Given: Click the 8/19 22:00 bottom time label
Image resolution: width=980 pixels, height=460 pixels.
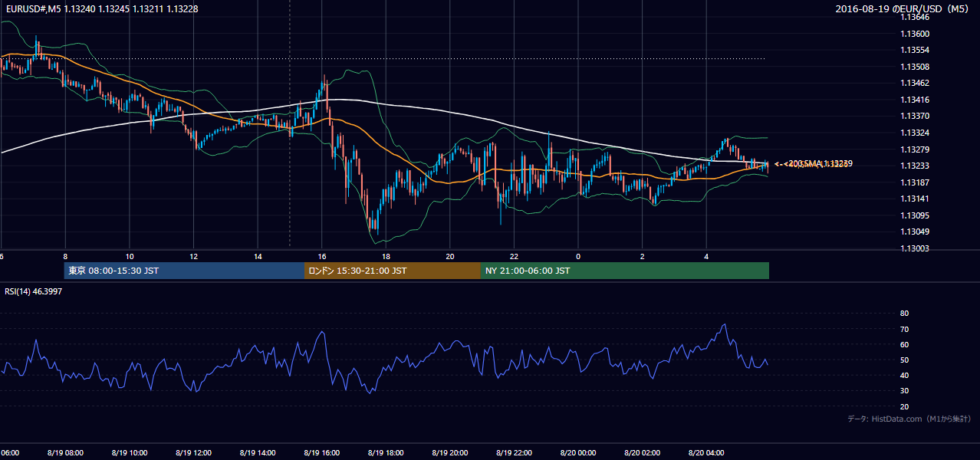Looking at the screenshot, I should coord(514,453).
